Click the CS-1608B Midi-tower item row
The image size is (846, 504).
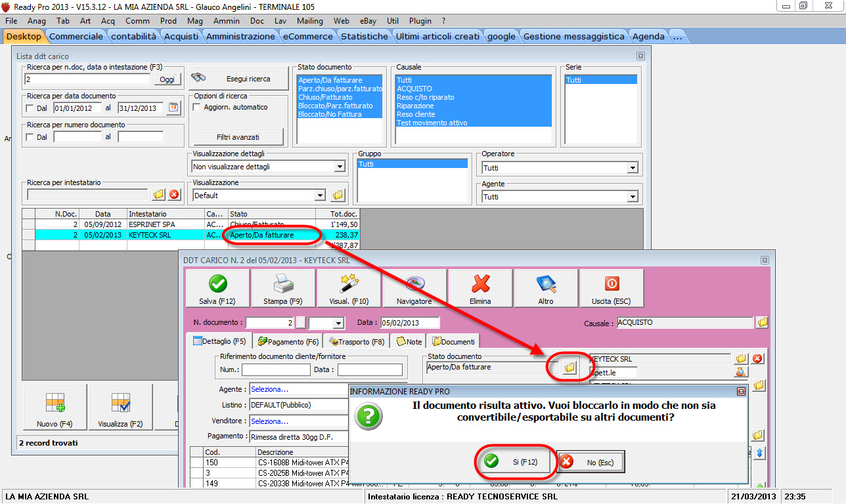[x=269, y=463]
